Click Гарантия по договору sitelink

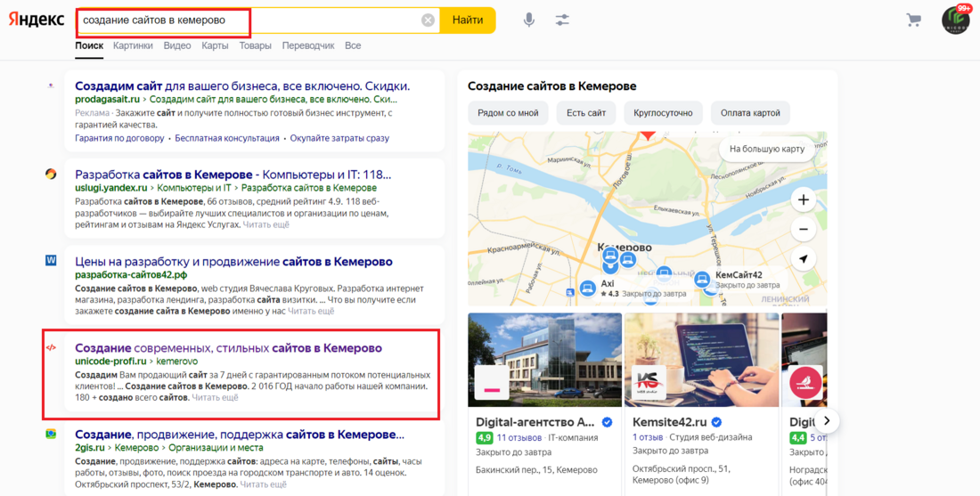pyautogui.click(x=119, y=138)
